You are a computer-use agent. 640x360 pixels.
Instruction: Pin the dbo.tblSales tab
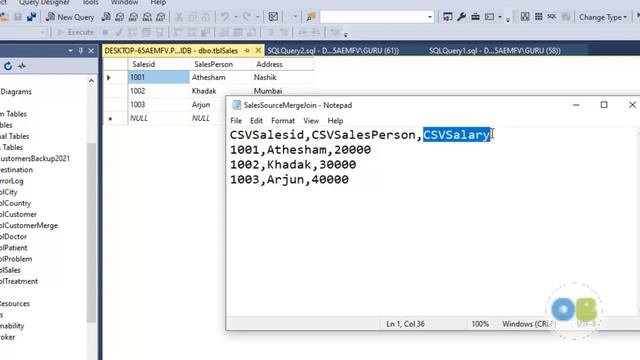247,51
